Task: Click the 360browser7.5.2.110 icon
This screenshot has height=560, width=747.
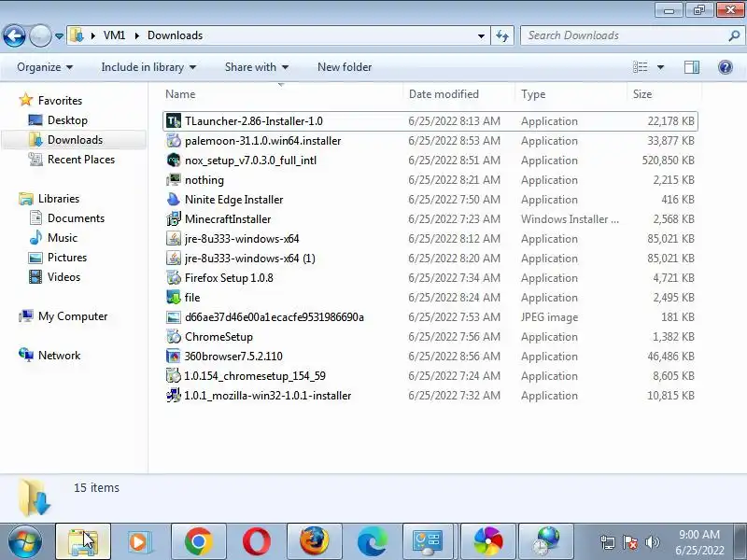Action: [x=174, y=357]
